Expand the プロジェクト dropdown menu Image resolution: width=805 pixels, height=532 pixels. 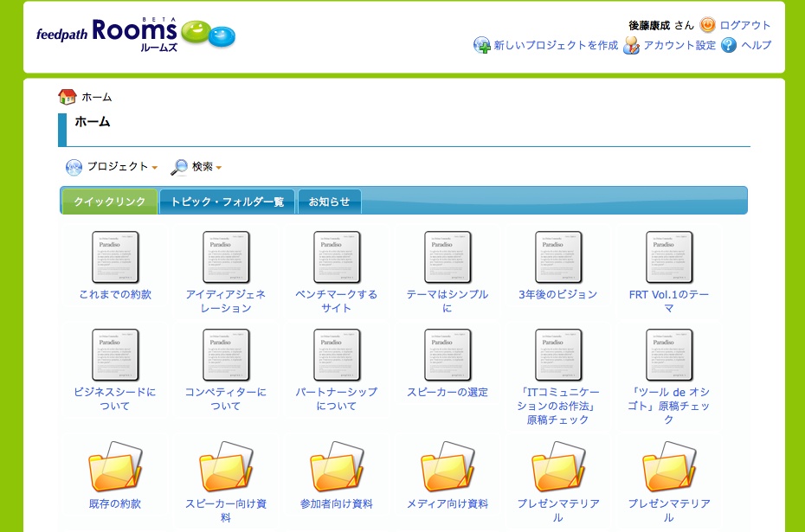[x=112, y=167]
